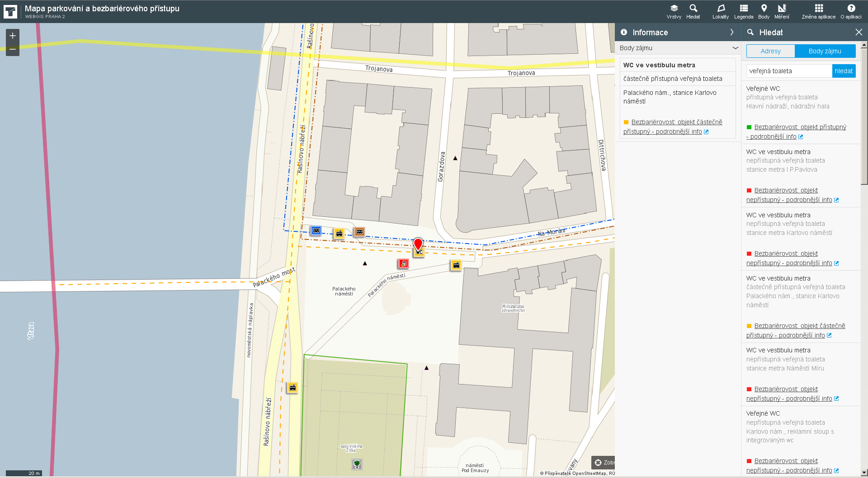This screenshot has height=478, width=868.
Task: Open podrobnější info link in Informace panel
Action: pyautogui.click(x=673, y=127)
